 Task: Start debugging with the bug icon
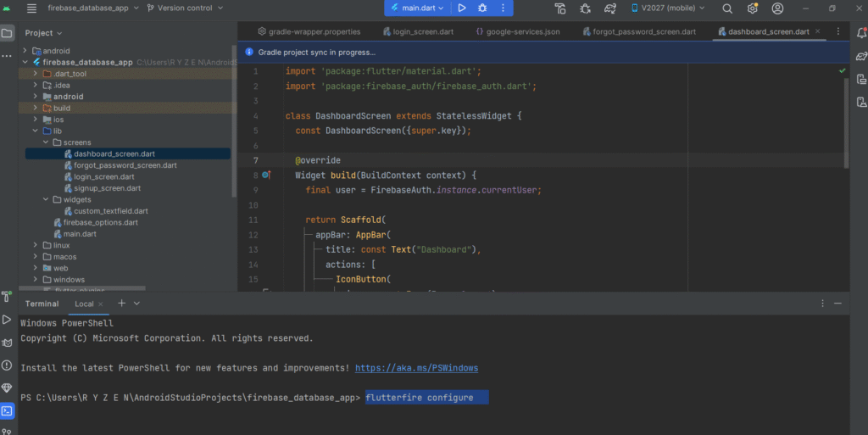[482, 8]
